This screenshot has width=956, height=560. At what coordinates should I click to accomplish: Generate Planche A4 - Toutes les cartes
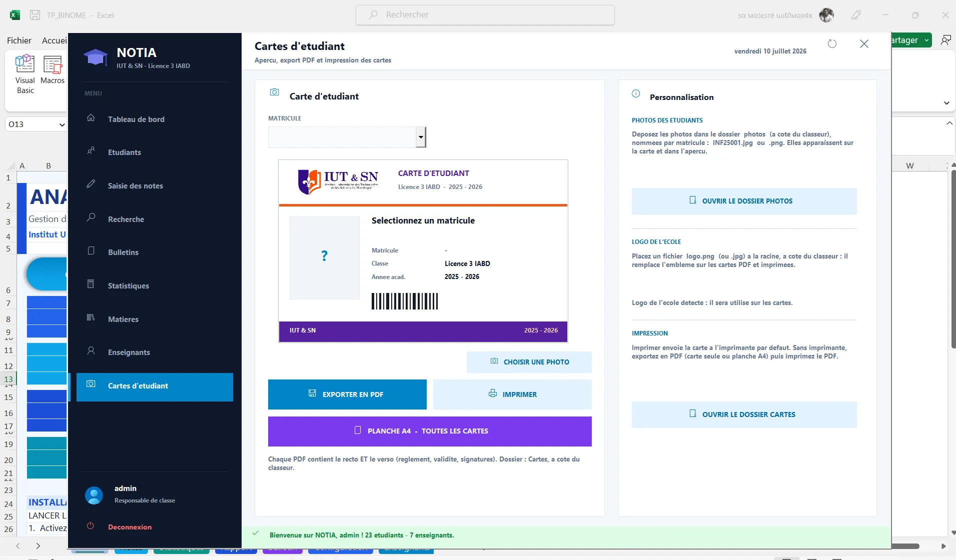pos(430,431)
